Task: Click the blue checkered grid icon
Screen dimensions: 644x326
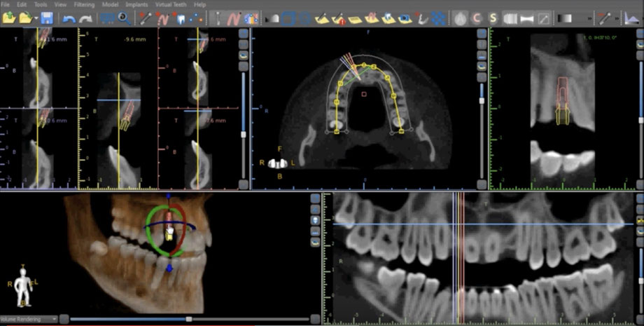Action: coord(439,18)
